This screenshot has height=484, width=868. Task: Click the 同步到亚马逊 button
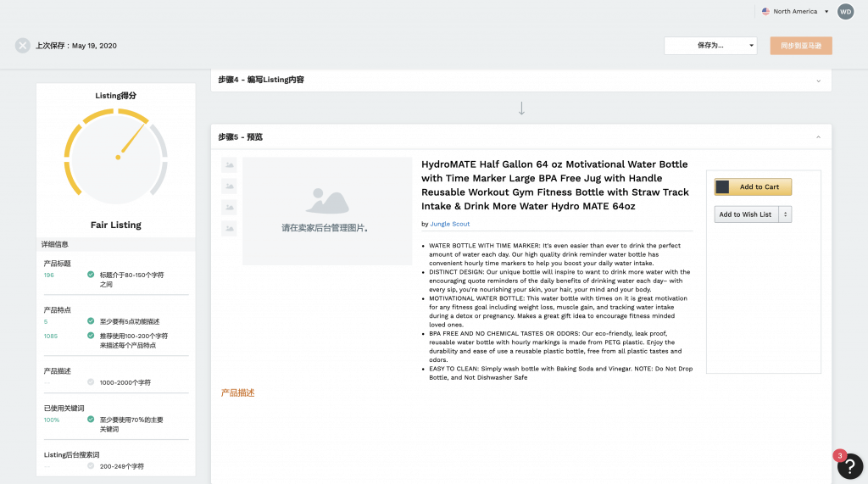point(801,46)
